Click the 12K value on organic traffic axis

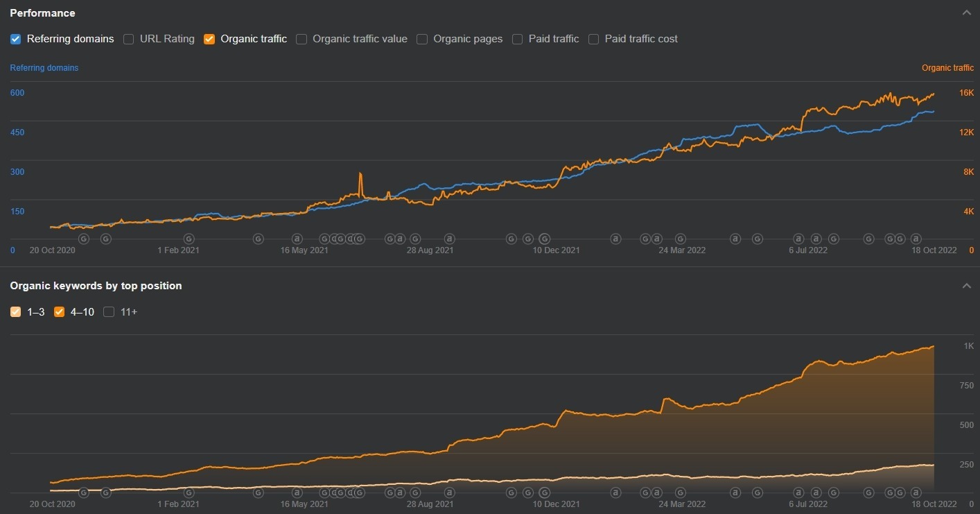pyautogui.click(x=966, y=132)
